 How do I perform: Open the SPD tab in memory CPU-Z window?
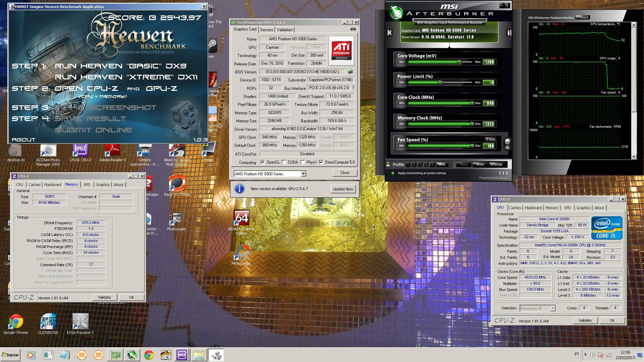[87, 185]
